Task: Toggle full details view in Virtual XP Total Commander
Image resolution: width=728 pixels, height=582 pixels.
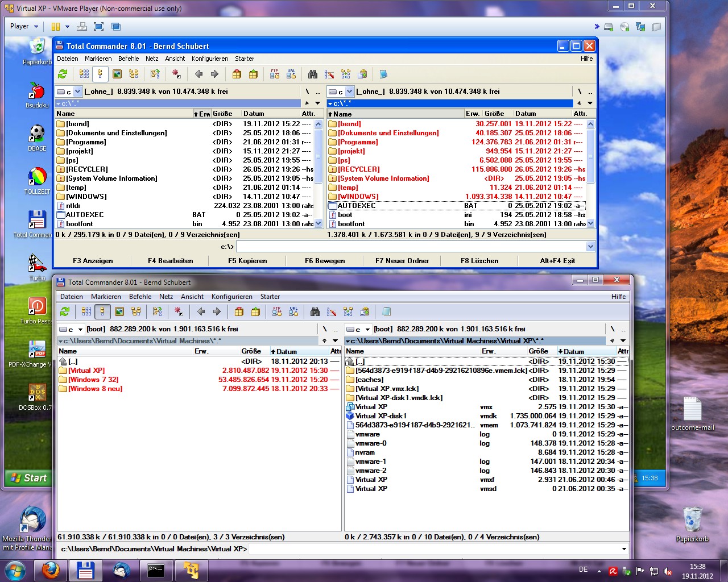Action: (x=101, y=74)
